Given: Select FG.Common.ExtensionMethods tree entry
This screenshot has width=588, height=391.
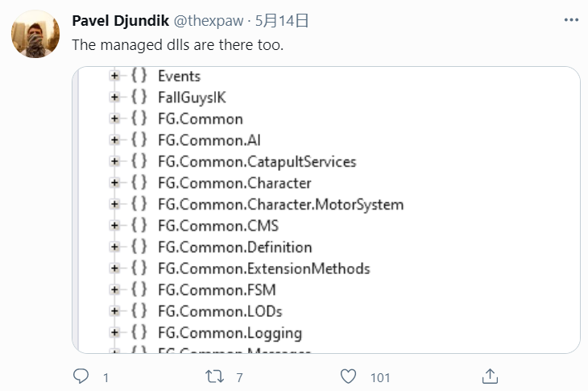Looking at the screenshot, I should tap(263, 268).
